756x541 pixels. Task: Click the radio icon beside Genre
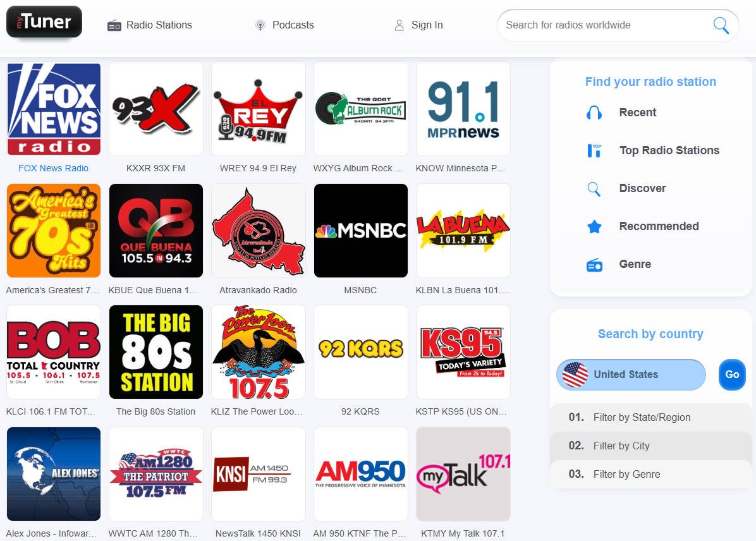[594, 265]
